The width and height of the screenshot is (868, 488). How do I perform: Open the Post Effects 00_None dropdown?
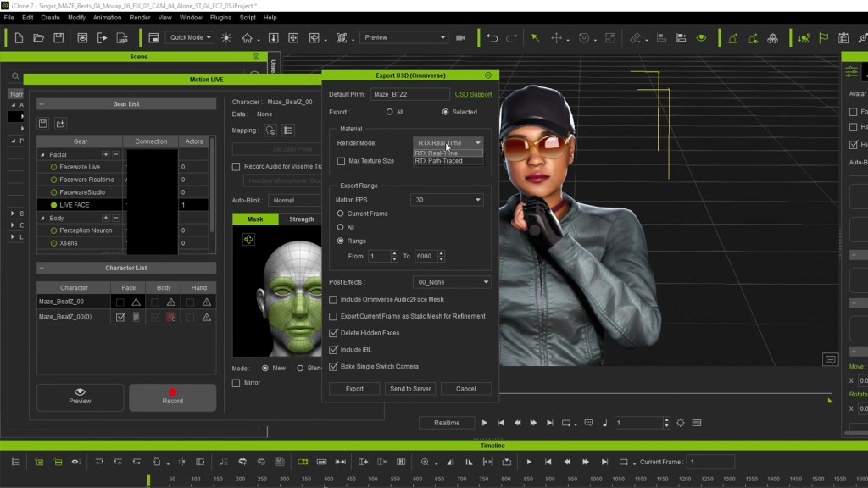(452, 282)
